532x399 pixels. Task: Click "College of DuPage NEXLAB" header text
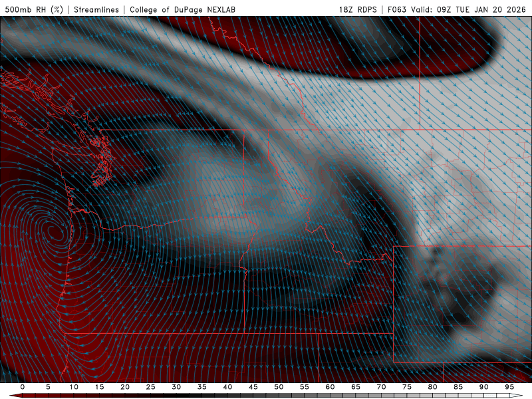point(182,9)
